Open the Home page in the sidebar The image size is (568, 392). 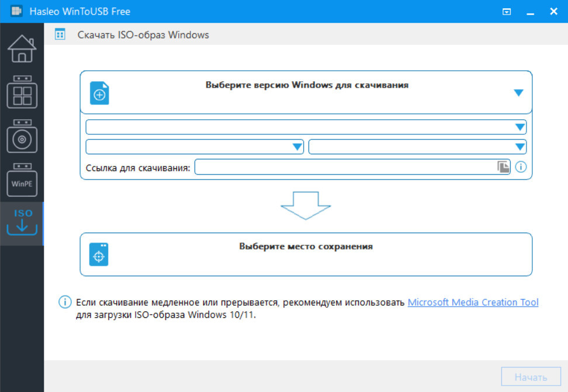[x=22, y=48]
